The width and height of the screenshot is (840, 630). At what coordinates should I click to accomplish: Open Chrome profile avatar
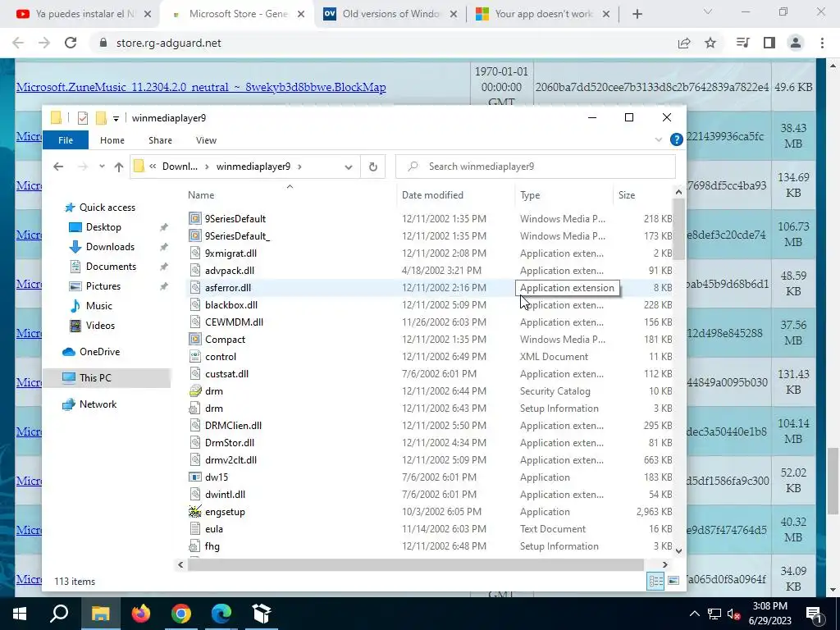796,43
